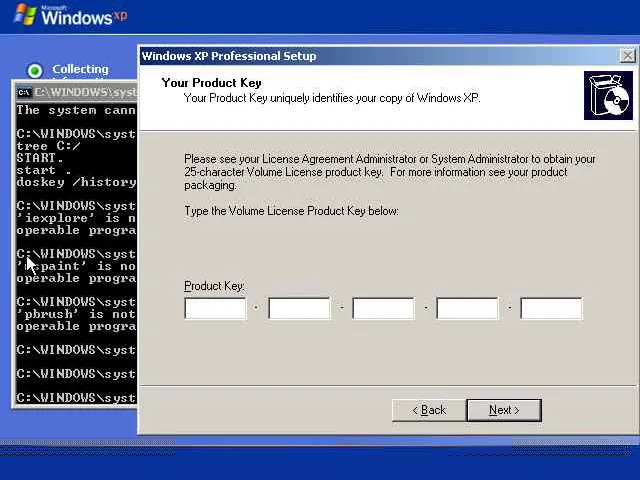This screenshot has height=480, width=640.
Task: Close the Windows XP Professional Setup dialog
Action: (x=627, y=56)
